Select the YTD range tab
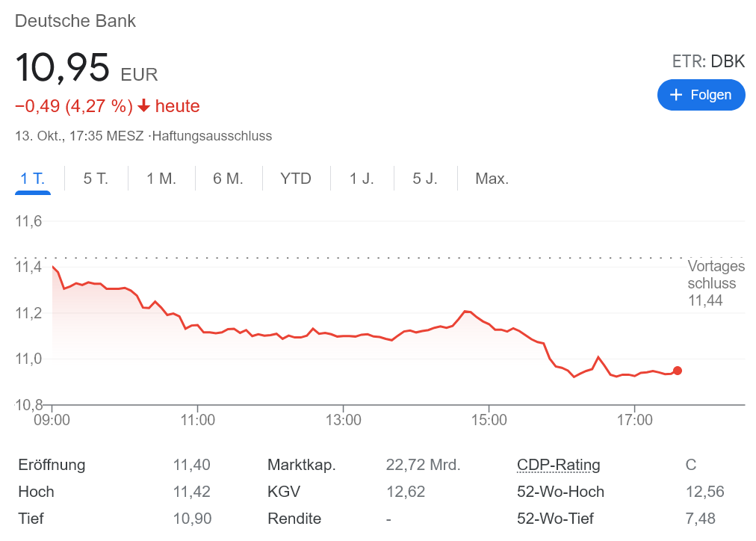Image resolution: width=756 pixels, height=541 pixels. coord(296,179)
